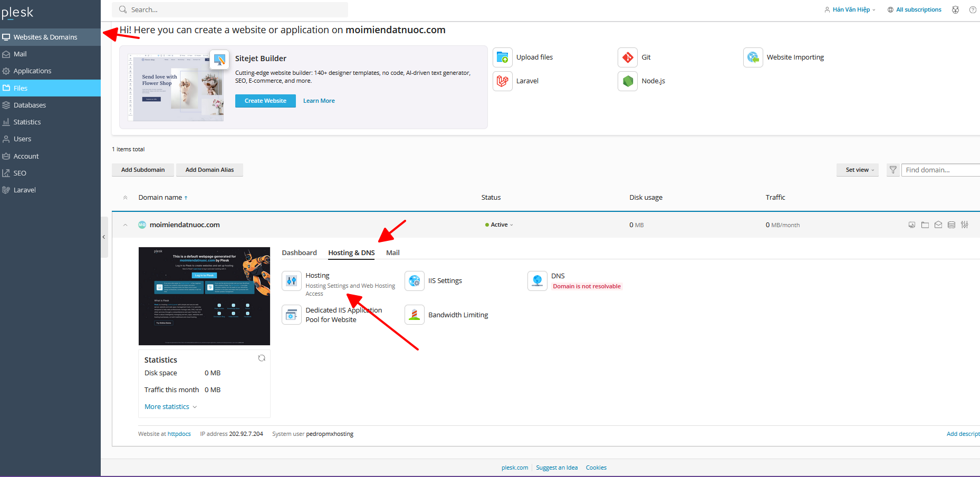Switch to the Hosting & DNS tab
980x477 pixels.
pyautogui.click(x=351, y=252)
